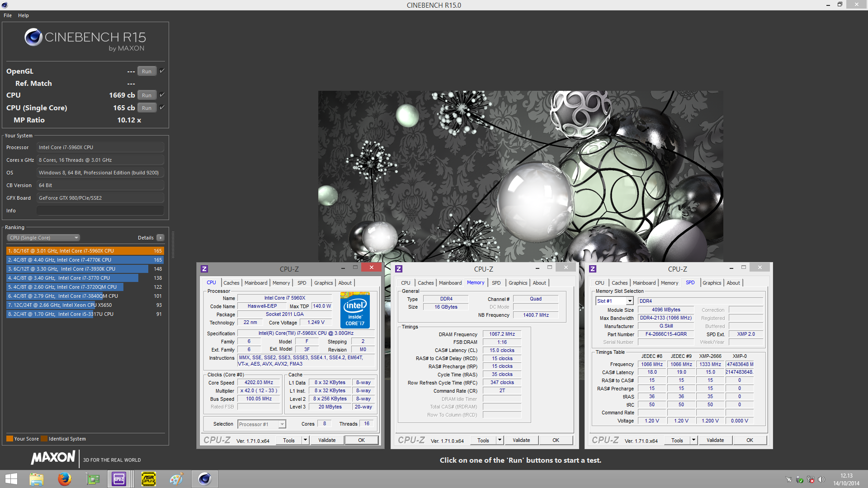Image resolution: width=868 pixels, height=488 pixels.
Task: Expand Tools dropdown arrow in left CPU-Z
Action: [x=305, y=440]
